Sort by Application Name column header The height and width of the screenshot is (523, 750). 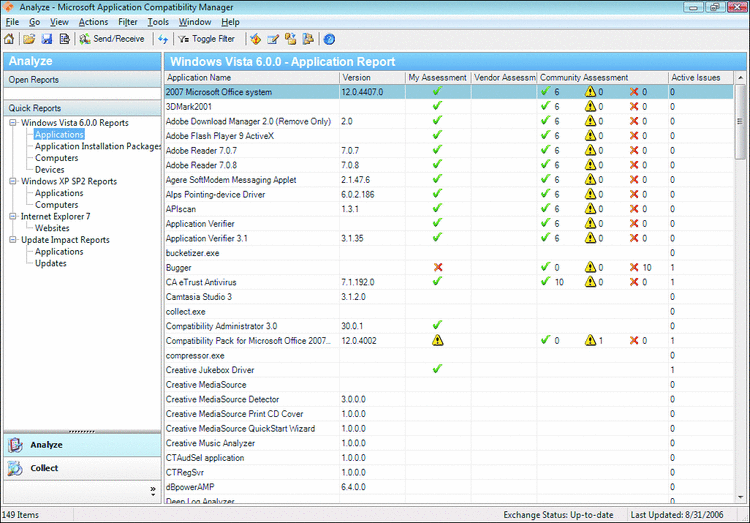(x=252, y=78)
